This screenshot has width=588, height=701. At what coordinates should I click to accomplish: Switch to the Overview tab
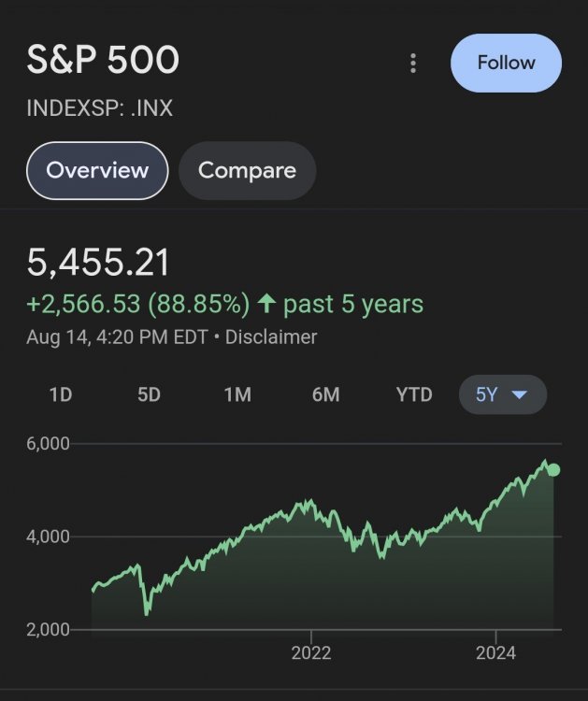point(97,170)
